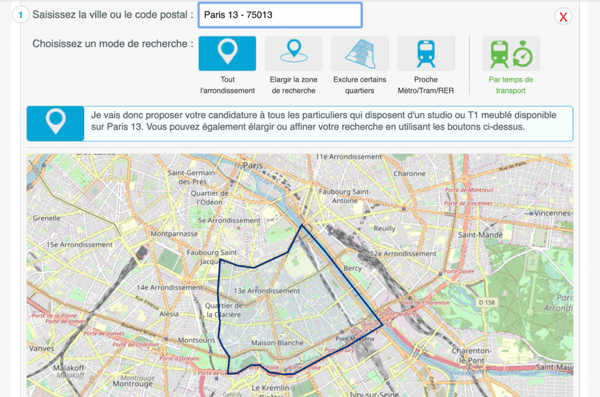Image resolution: width=600 pixels, height=397 pixels.
Task: Click the Vincennes station marker on map
Action: (x=531, y=214)
